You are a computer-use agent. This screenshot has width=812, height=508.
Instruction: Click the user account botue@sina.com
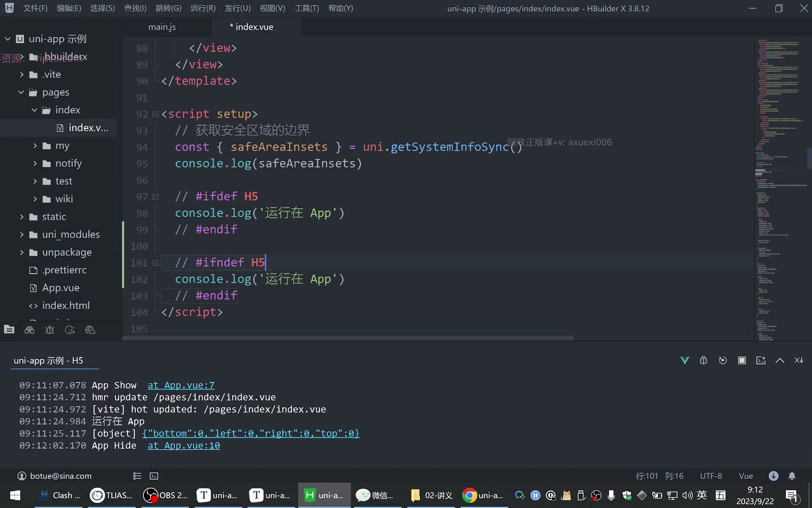[55, 476]
